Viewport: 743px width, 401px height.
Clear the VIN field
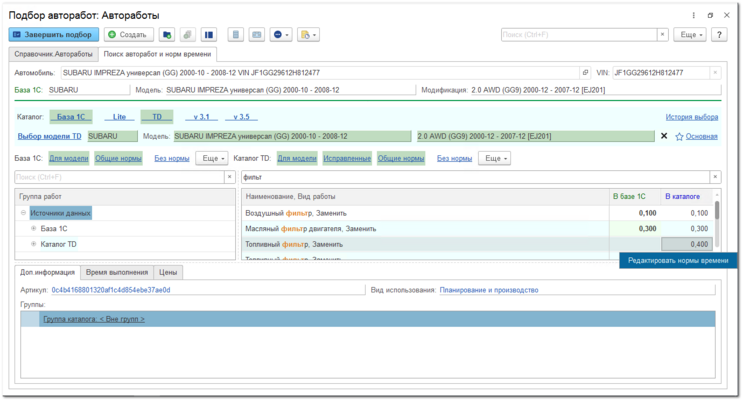(715, 73)
